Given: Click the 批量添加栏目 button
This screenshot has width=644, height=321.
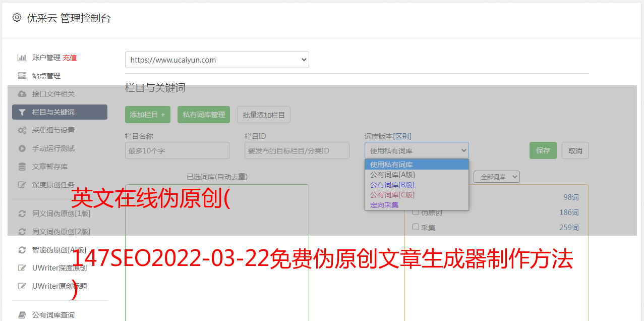Looking at the screenshot, I should [x=264, y=115].
